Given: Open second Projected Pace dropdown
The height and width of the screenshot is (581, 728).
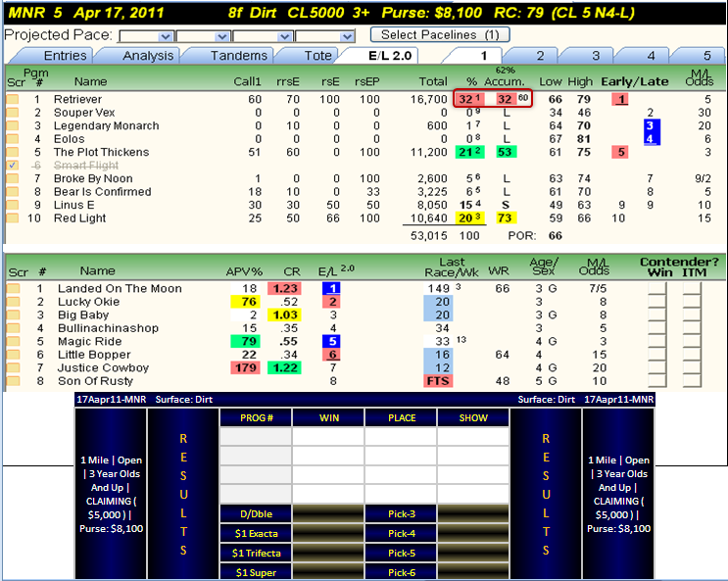Looking at the screenshot, I should click(203, 36).
